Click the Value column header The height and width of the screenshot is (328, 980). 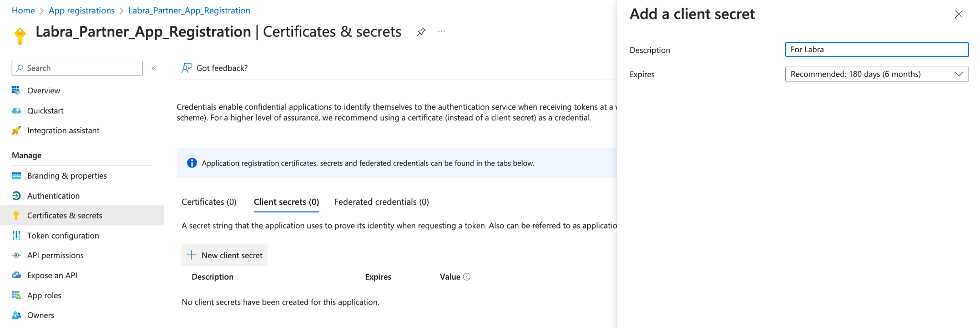click(450, 277)
